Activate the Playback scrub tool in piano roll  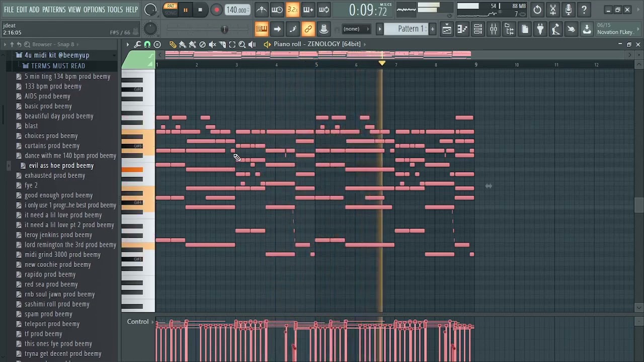coord(252,44)
